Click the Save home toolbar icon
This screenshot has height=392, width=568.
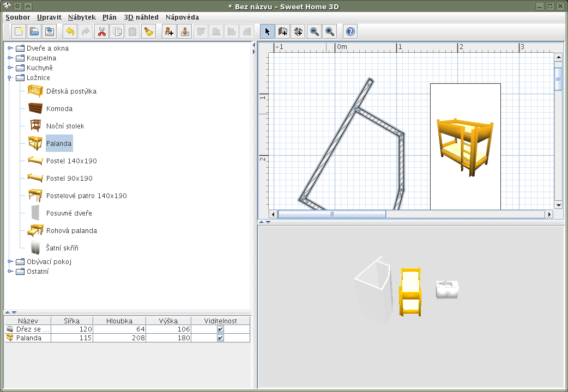(49, 32)
